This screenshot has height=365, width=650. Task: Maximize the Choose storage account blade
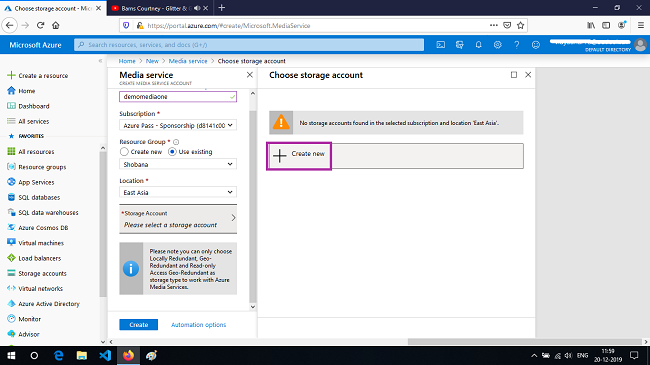(x=514, y=75)
